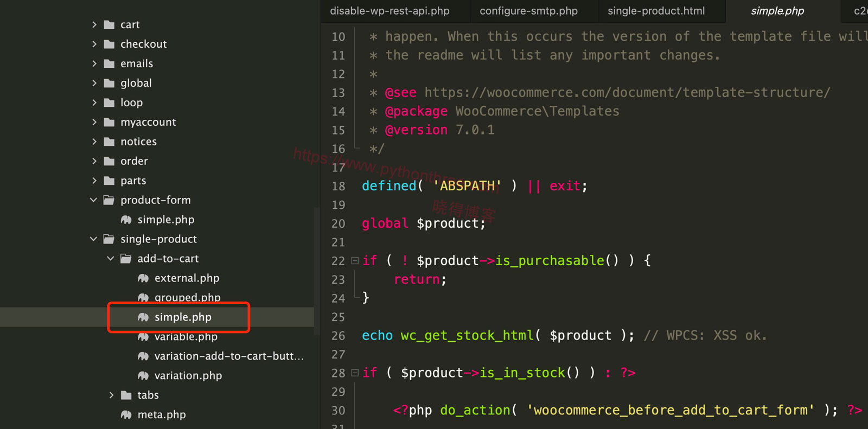Expand the tabs folder chevron
The image size is (868, 429).
point(111,395)
